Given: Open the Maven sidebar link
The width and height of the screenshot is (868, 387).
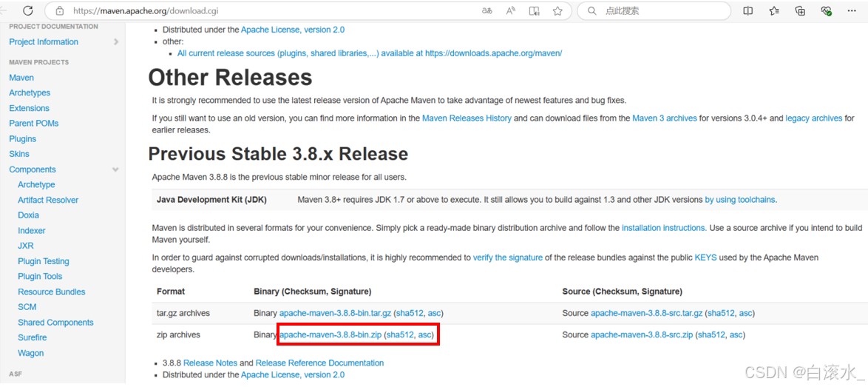Looking at the screenshot, I should click(21, 78).
